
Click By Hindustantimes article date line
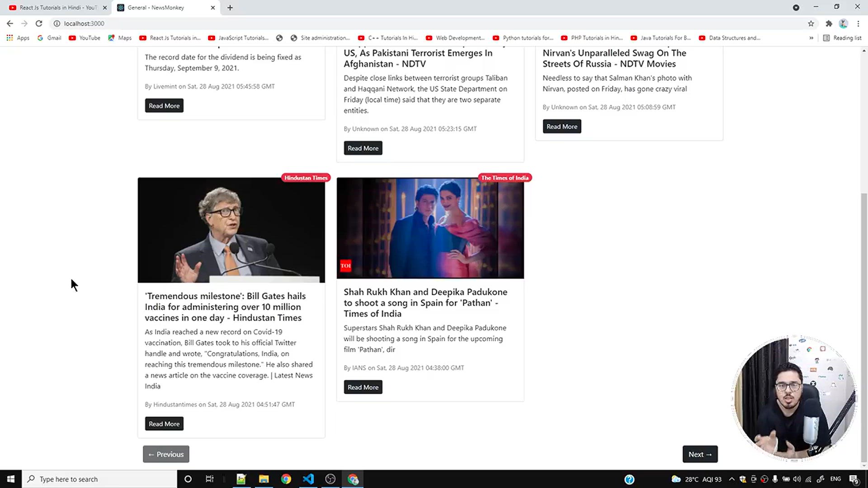click(220, 404)
